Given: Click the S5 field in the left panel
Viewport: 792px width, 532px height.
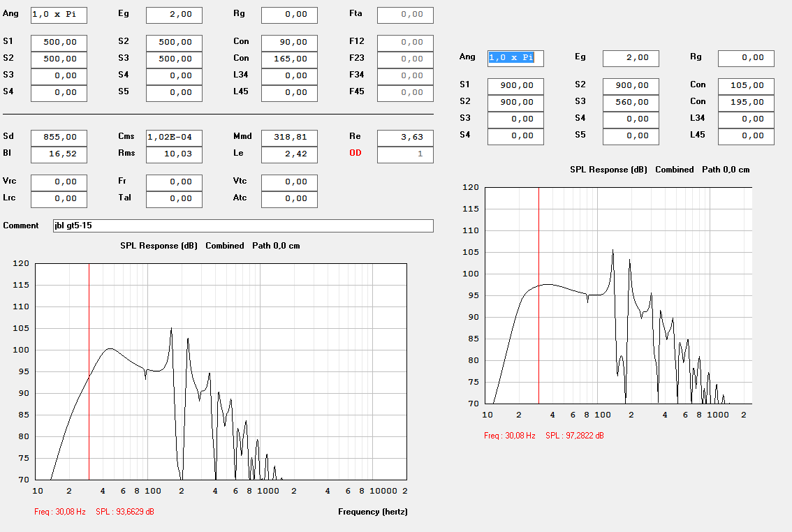Looking at the screenshot, I should pos(174,93).
